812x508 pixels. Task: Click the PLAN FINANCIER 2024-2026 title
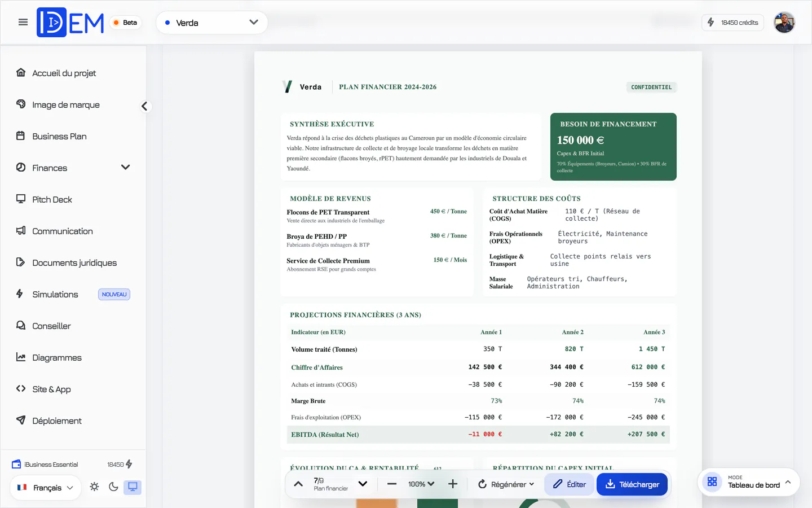(387, 87)
